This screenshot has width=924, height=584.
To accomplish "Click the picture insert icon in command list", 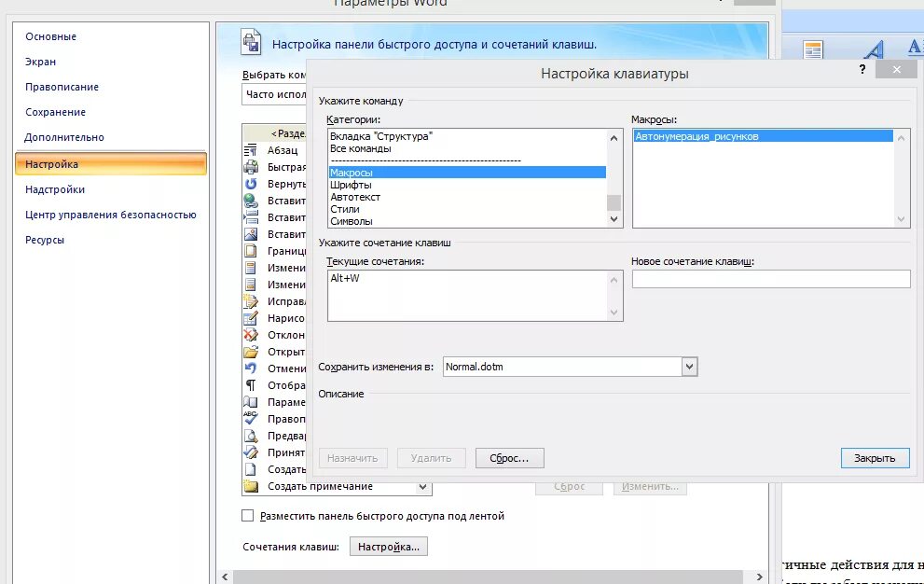I will point(251,234).
